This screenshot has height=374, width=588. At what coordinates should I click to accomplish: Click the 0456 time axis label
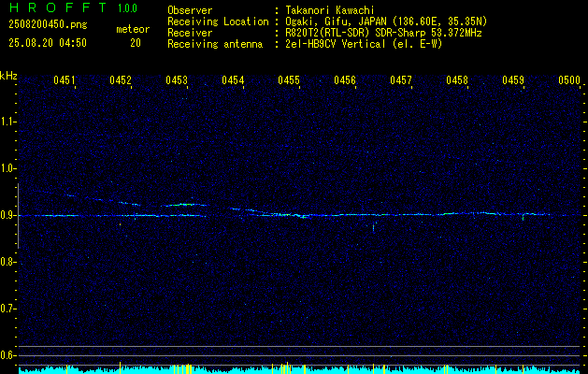pyautogui.click(x=345, y=79)
